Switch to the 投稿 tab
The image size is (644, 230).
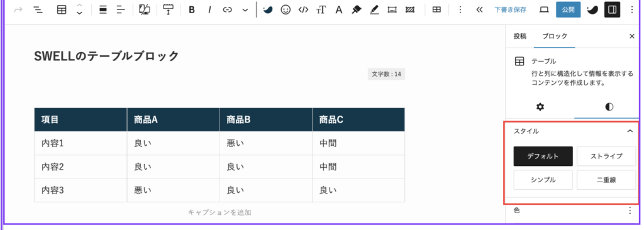[x=519, y=36]
